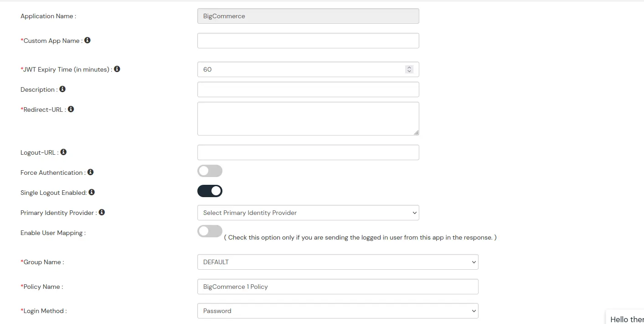Screen dimensions: 644x324
Task: Disable the Single Logout Enabled toggle
Action: (x=210, y=190)
